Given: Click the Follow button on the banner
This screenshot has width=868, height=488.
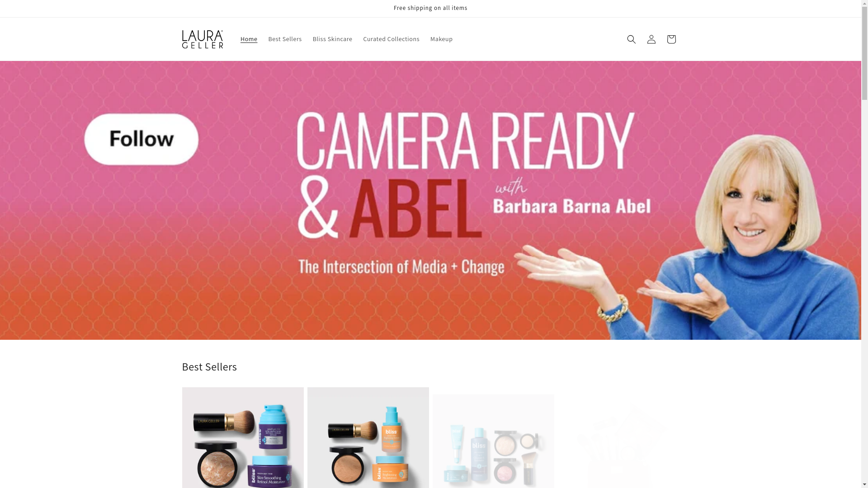Looking at the screenshot, I should 142,139.
